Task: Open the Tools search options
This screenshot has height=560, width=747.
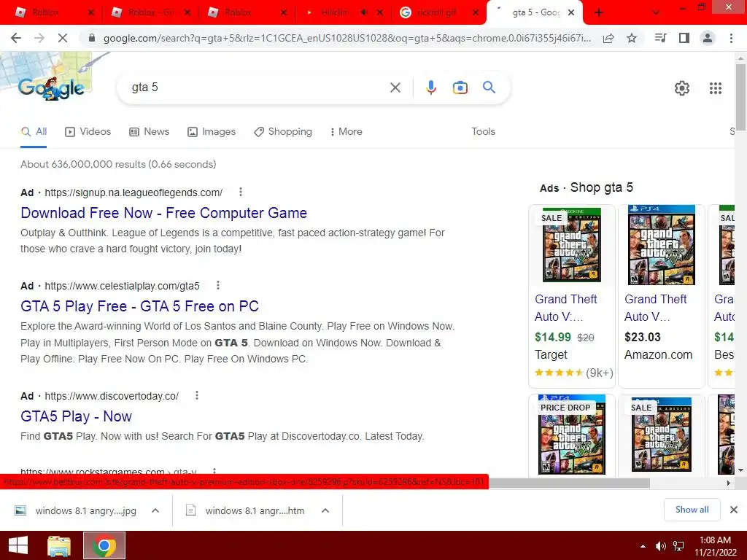Action: tap(483, 131)
